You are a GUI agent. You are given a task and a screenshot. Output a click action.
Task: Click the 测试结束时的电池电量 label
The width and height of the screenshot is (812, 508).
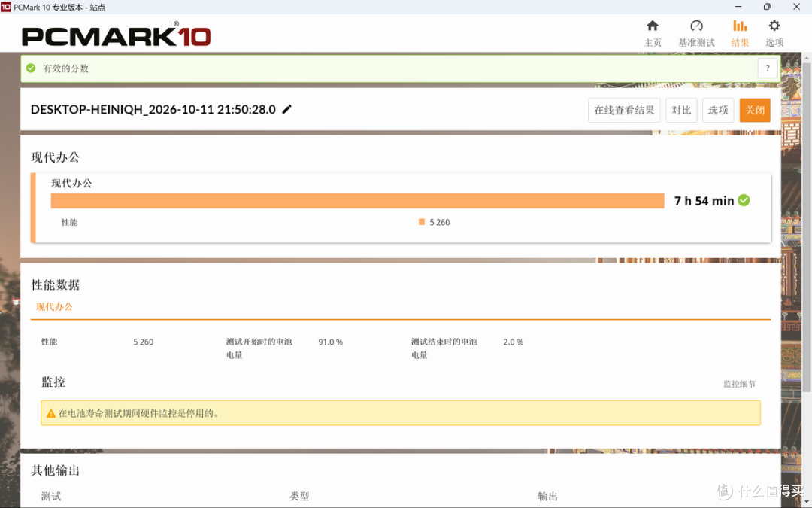pyautogui.click(x=444, y=348)
